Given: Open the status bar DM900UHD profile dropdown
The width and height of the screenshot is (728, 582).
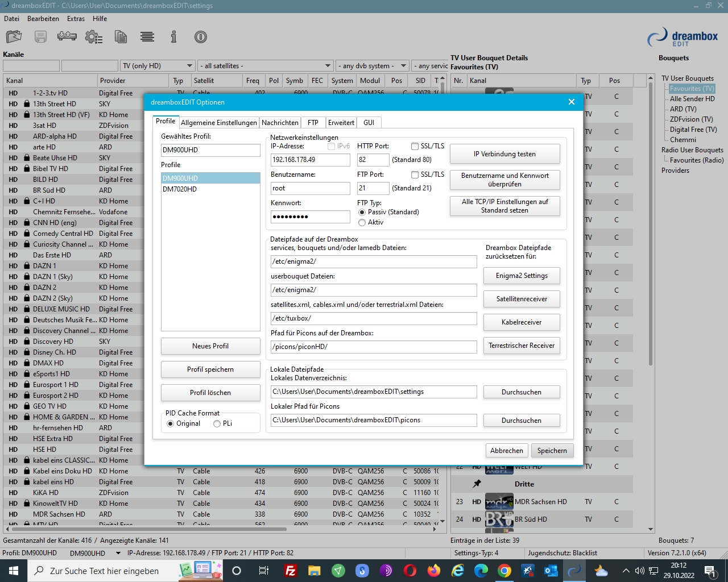Looking at the screenshot, I should [x=118, y=553].
